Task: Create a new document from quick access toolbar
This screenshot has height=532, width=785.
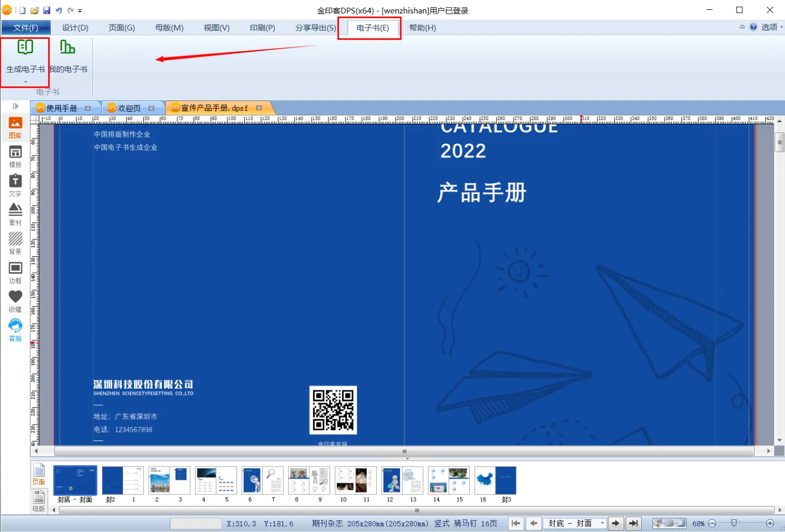Action: click(x=23, y=10)
